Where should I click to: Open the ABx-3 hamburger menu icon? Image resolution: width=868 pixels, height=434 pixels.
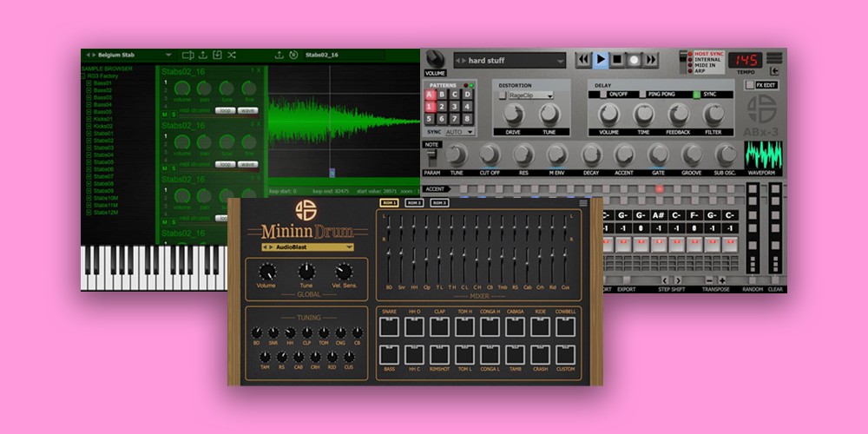[x=774, y=59]
